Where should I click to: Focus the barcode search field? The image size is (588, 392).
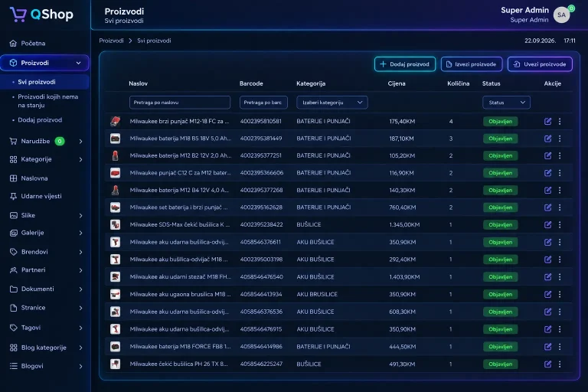[x=263, y=103]
